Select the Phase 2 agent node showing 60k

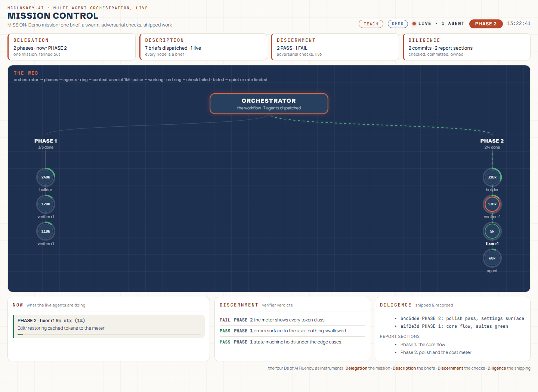(x=492, y=258)
